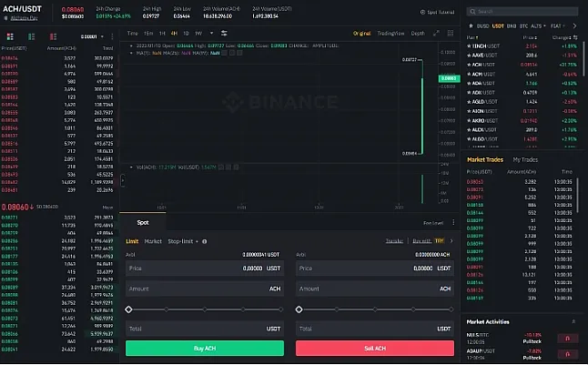Image resolution: width=588 pixels, height=365 pixels.
Task: Open the Stop-limit info icon
Action: (205, 241)
